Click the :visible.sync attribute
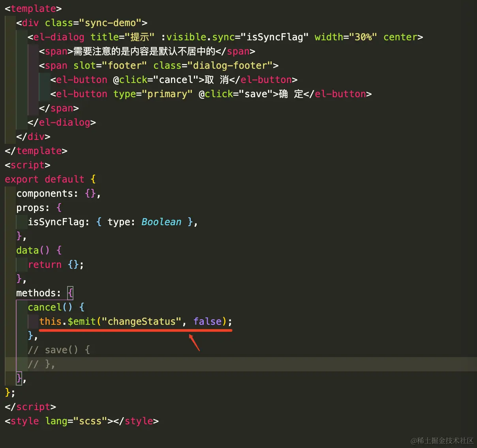 (x=197, y=37)
